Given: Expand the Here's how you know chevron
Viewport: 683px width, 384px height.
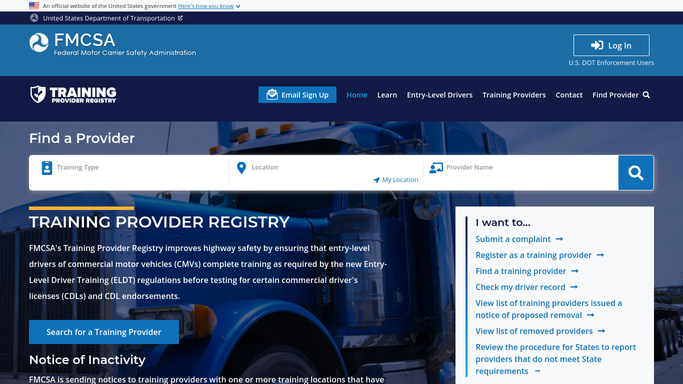Looking at the screenshot, I should tap(238, 6).
